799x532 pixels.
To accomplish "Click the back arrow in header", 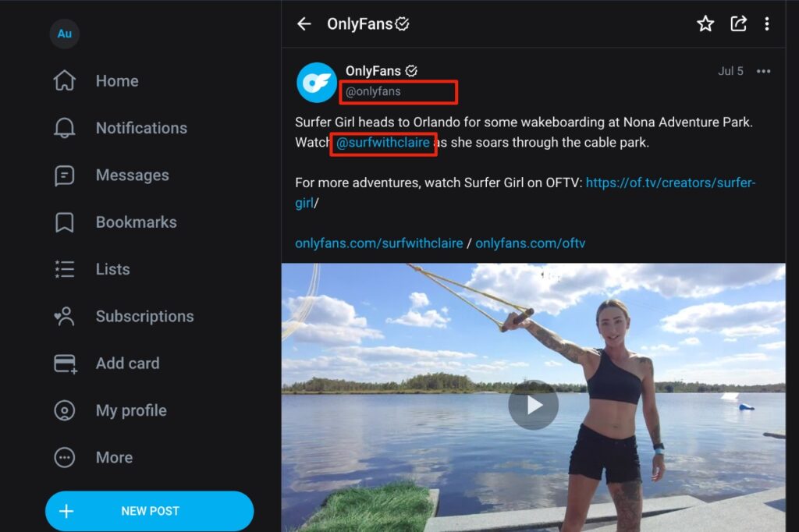I will 304,24.
